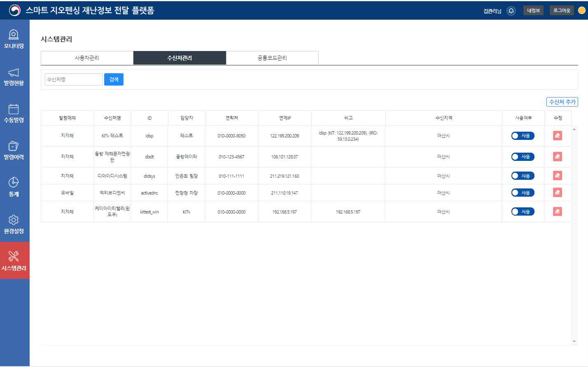Click IP cell 211.110.19.147
588x367 pixels.
click(285, 193)
